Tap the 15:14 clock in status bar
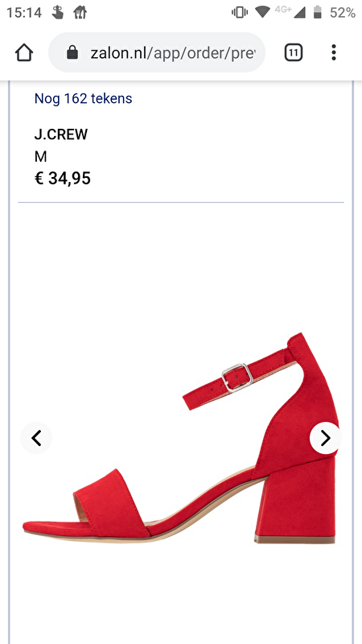The image size is (362, 644). (x=24, y=13)
